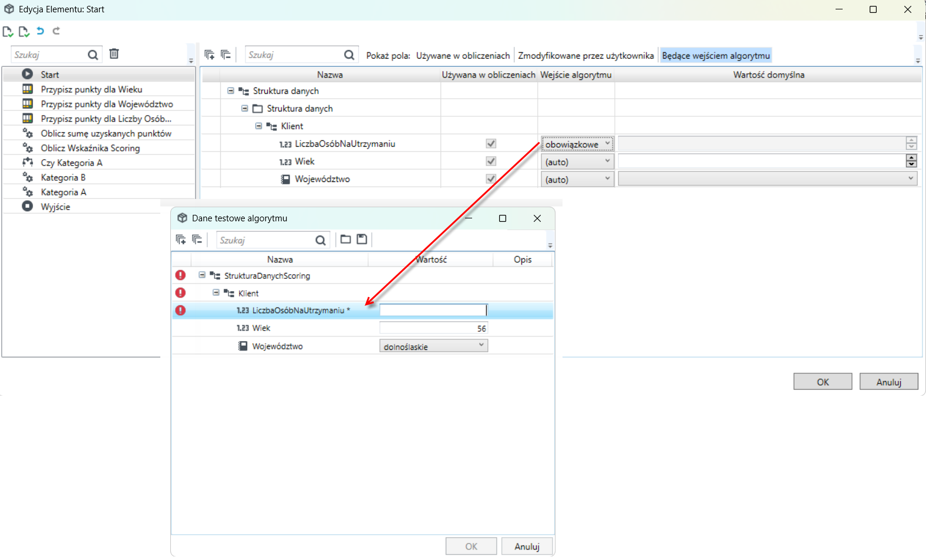Image resolution: width=926 pixels, height=560 pixels.
Task: Click the magnifier in Dane testowe search
Action: (x=321, y=240)
